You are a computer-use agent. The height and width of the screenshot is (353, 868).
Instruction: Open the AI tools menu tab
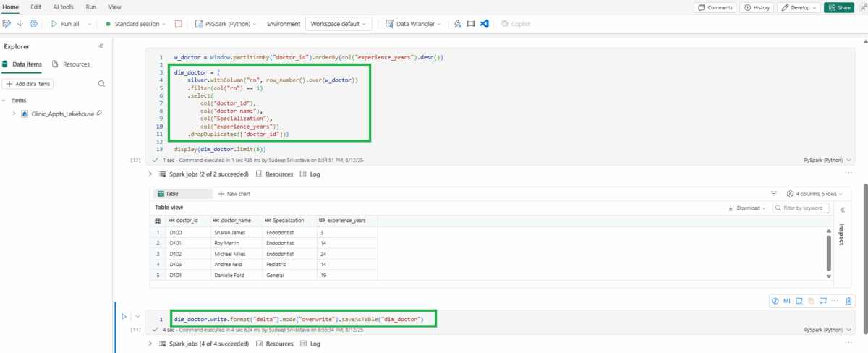point(63,7)
